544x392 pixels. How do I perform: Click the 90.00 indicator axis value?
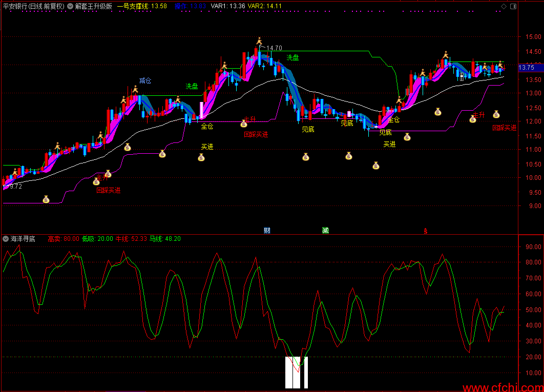pos(533,247)
